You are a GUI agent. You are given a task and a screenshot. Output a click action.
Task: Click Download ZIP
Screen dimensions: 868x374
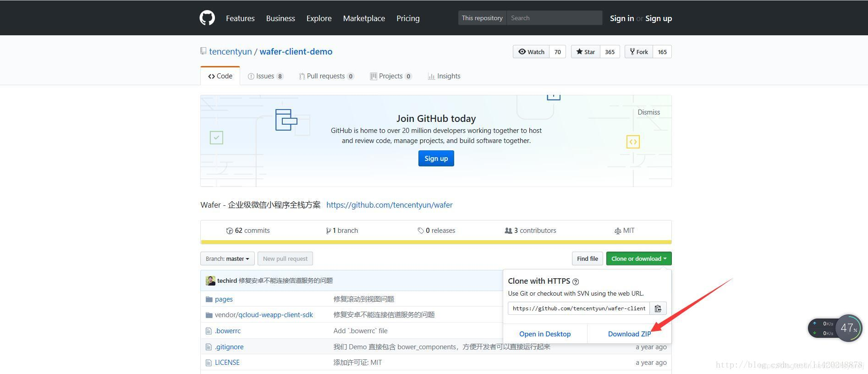click(629, 334)
